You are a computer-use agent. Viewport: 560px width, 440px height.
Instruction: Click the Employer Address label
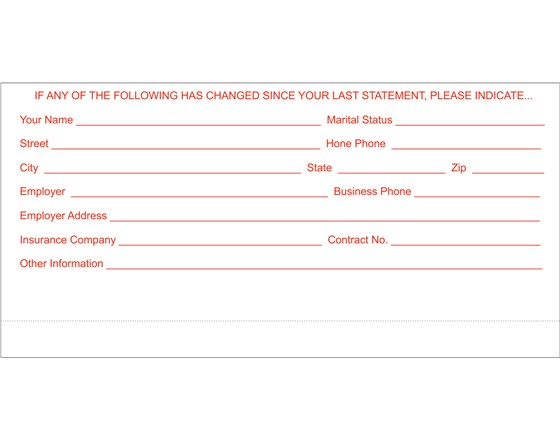(63, 216)
